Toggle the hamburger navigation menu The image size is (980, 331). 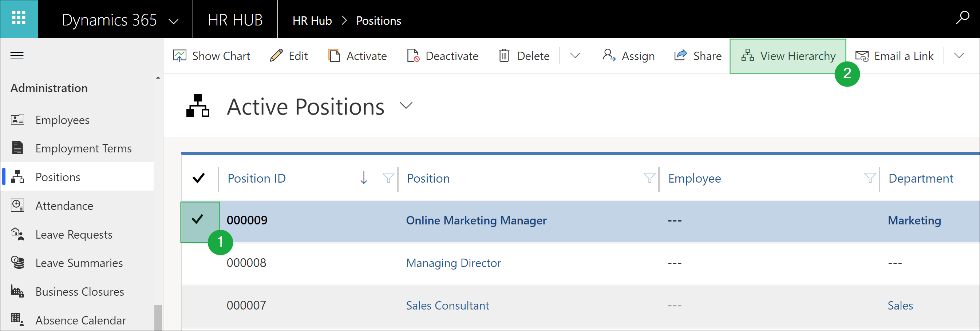pos(17,56)
